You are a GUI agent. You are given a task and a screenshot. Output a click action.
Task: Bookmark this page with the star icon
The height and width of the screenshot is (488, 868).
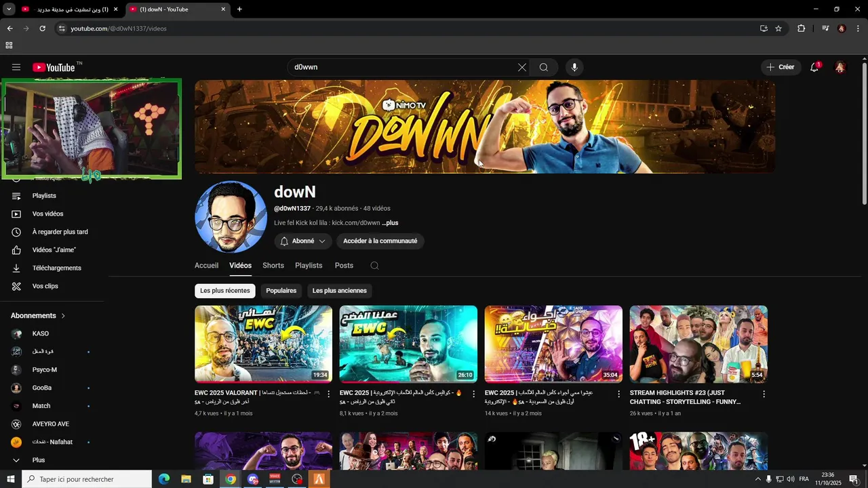coord(778,28)
